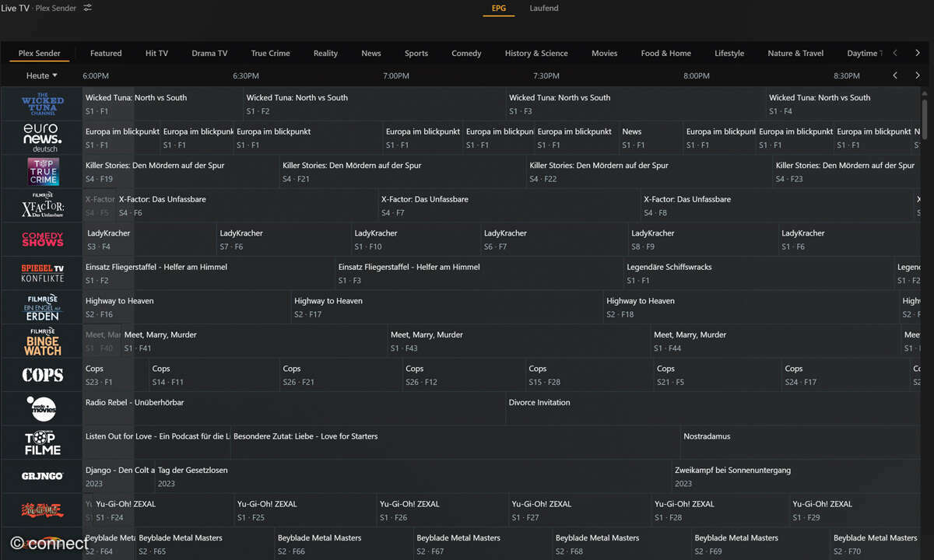Image resolution: width=934 pixels, height=560 pixels.
Task: Select the 7:00PM time marker
Action: click(396, 76)
